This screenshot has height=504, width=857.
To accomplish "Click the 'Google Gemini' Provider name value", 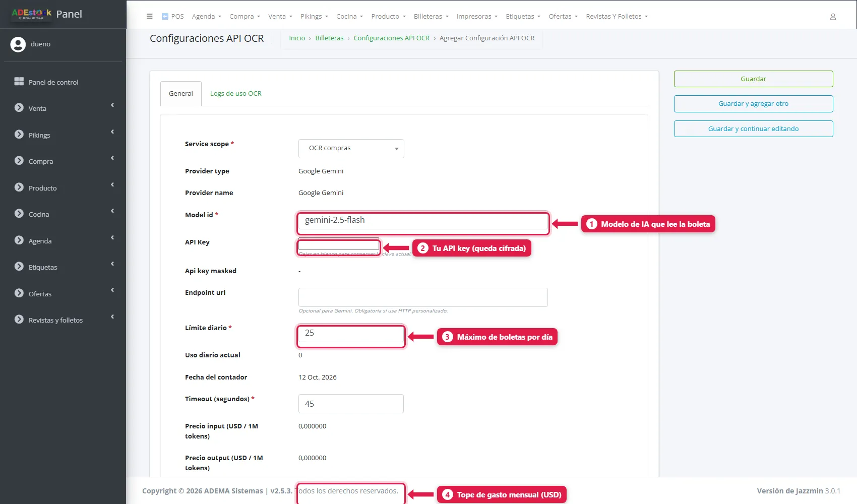I will tap(321, 193).
